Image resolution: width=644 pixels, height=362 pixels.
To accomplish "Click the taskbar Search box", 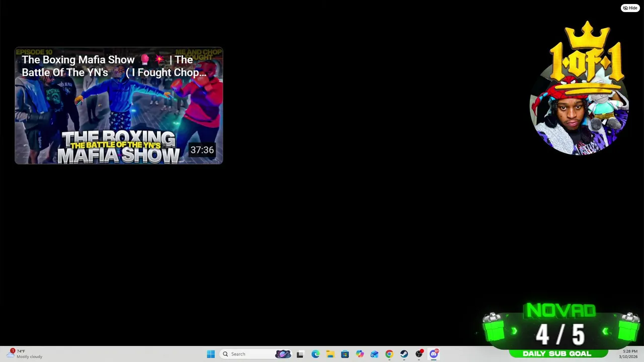I will click(x=256, y=354).
